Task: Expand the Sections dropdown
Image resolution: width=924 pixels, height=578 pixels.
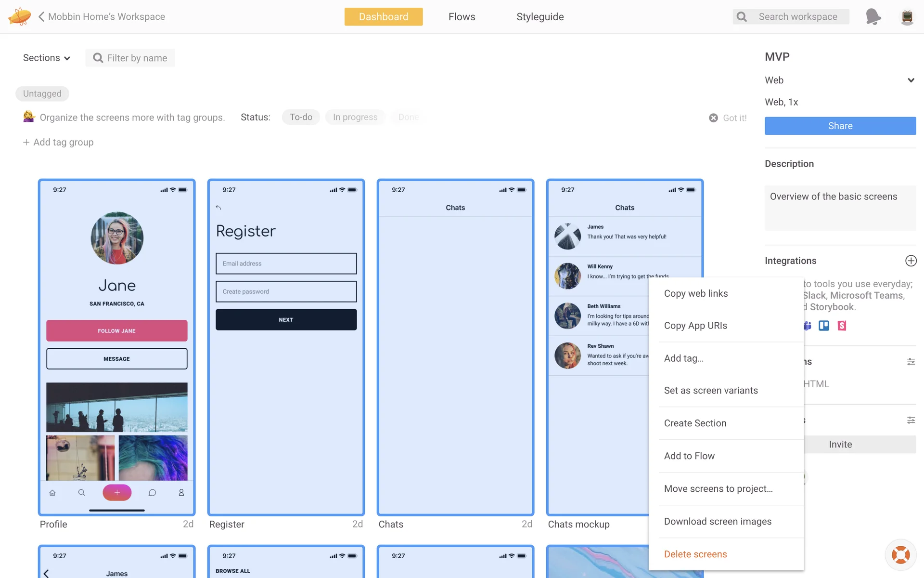Action: pyautogui.click(x=47, y=58)
